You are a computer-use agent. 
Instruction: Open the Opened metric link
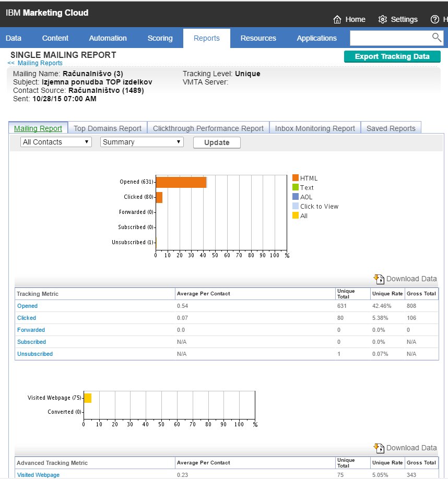(x=28, y=306)
